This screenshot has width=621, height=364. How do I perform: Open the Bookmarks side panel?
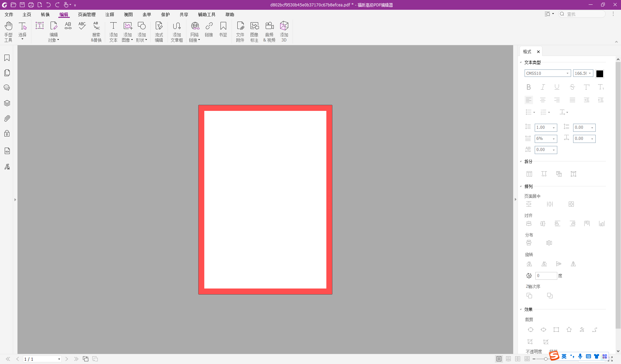click(x=7, y=58)
